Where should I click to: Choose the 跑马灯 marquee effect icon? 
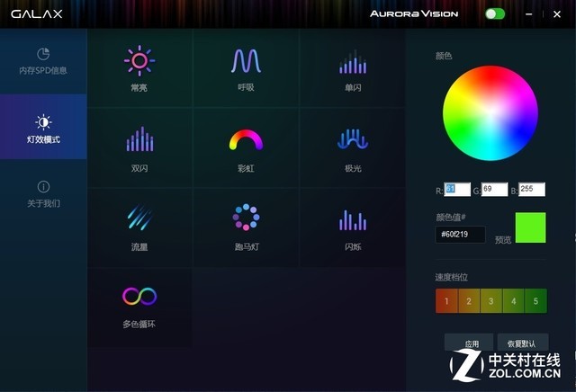tap(245, 218)
